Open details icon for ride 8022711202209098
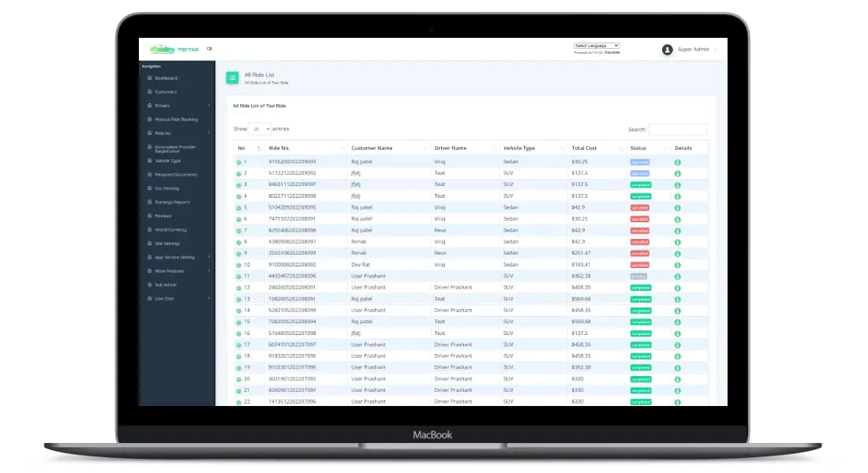The image size is (868, 473). (x=678, y=196)
